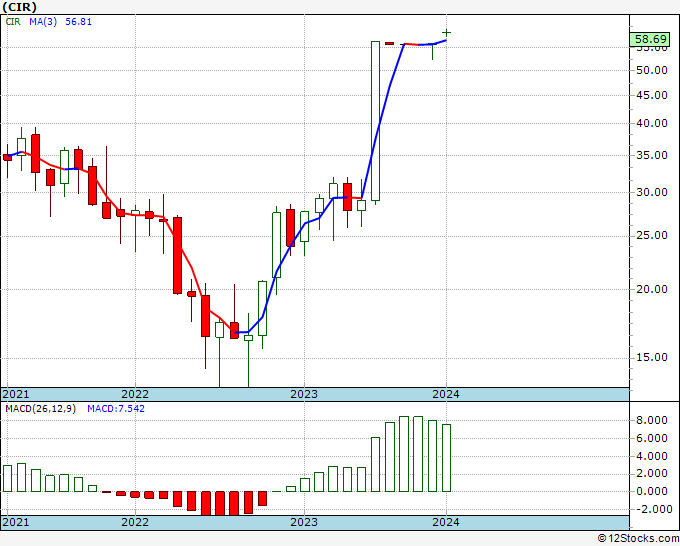Select the 6.000 MACD axis label
680x546 pixels.
(651, 438)
